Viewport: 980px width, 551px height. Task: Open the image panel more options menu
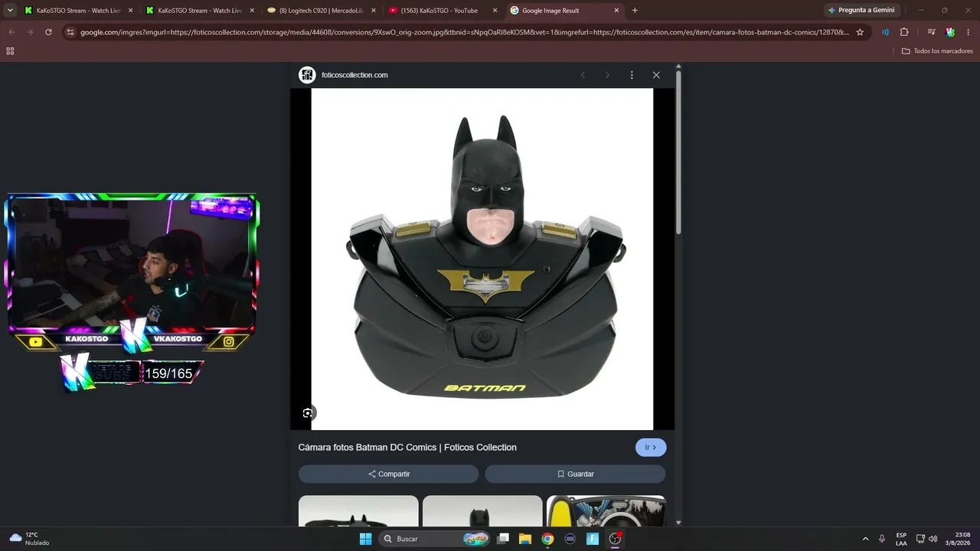632,75
